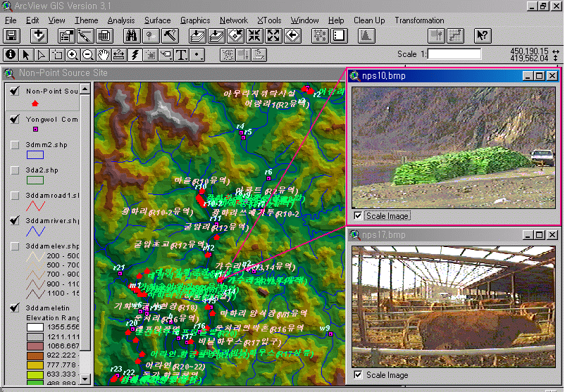Click the Find binoculars icon
565x392 pixels.
[x=132, y=36]
